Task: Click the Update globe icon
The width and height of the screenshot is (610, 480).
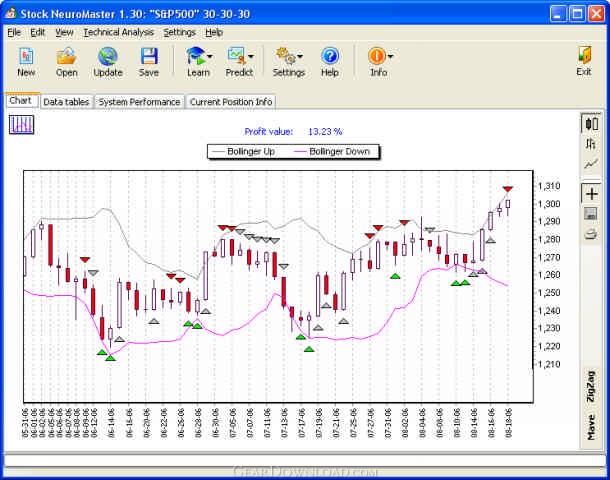Action: coord(108,56)
